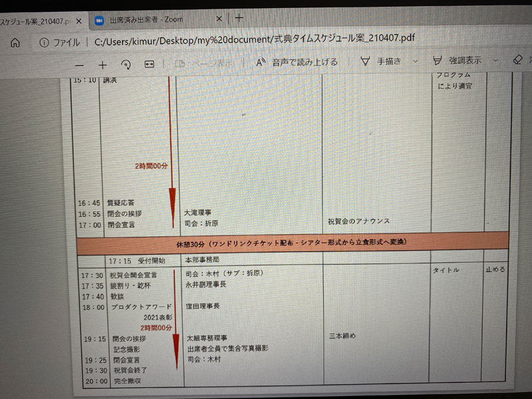Click the Home icon in the browser
The height and width of the screenshot is (399, 532).
(15, 43)
